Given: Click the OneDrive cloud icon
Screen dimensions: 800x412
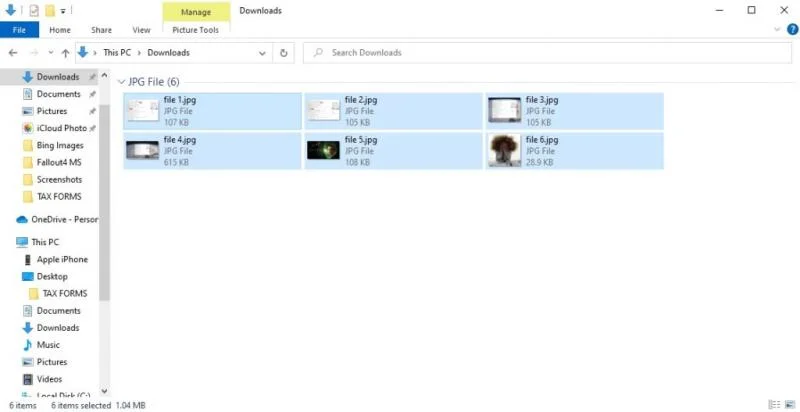Looking at the screenshot, I should [x=21, y=220].
